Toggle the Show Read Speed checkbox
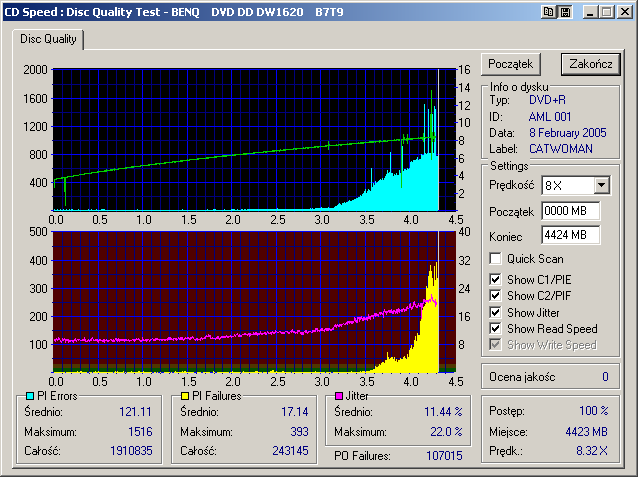Screen dimensions: 638x477 (x=495, y=328)
